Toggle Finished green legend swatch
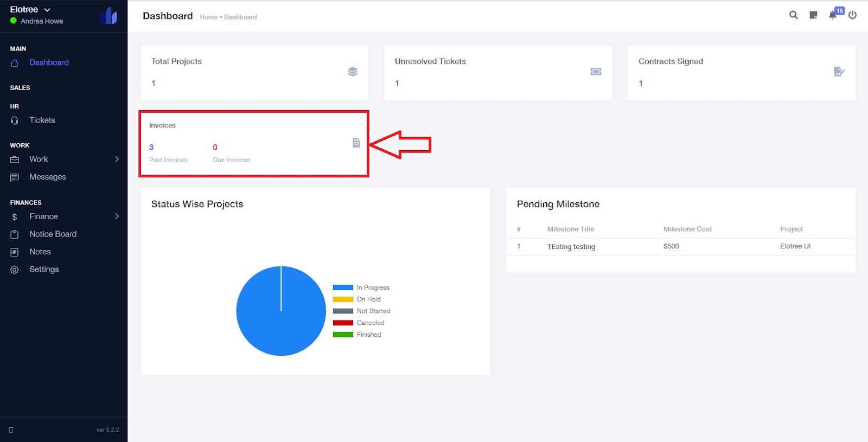Screen dimensions: 868x442 [x=343, y=335]
